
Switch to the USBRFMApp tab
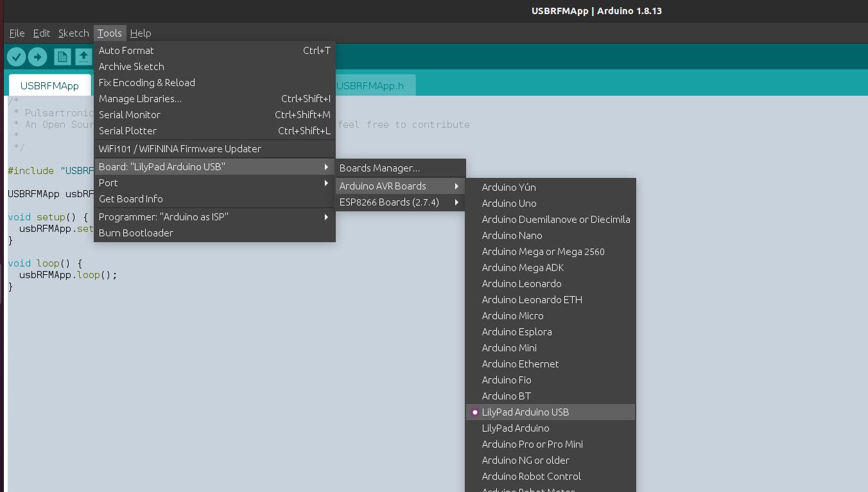49,85
